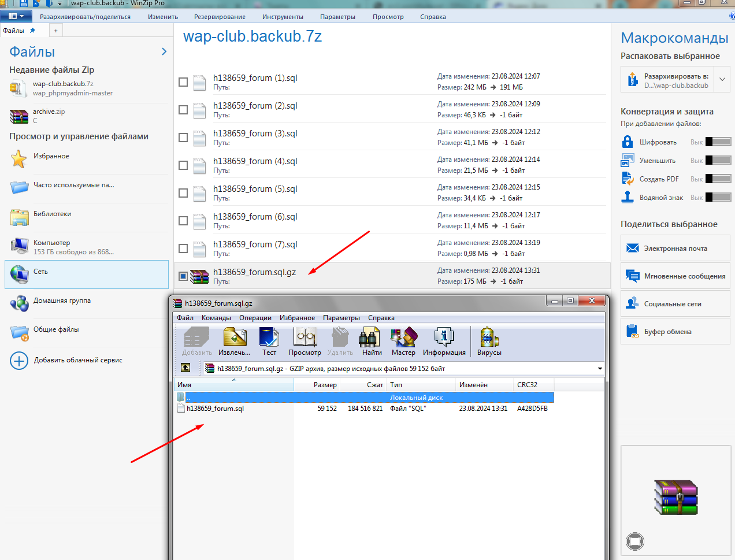This screenshot has height=560, width=735.
Task: Open the Tools (Инструменты) menu in WinZip
Action: pos(283,17)
